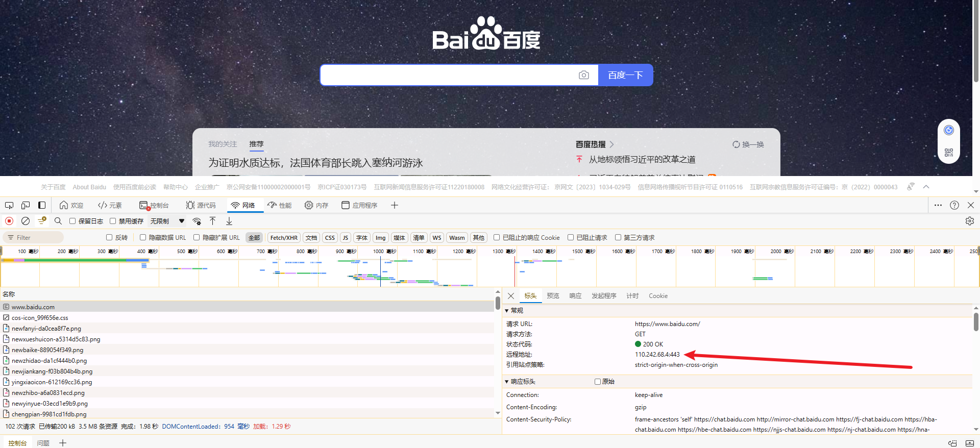Click the 百度一下 search button
Viewport: 980px width, 448px height.
coord(625,75)
